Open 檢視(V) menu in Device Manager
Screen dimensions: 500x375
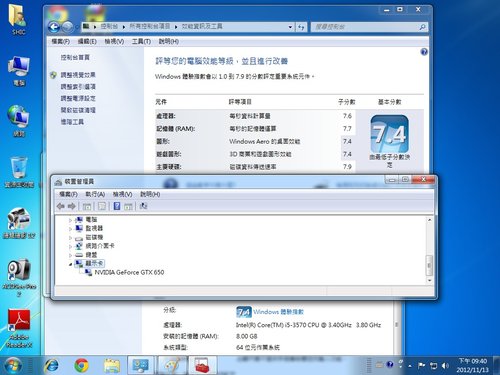click(122, 194)
